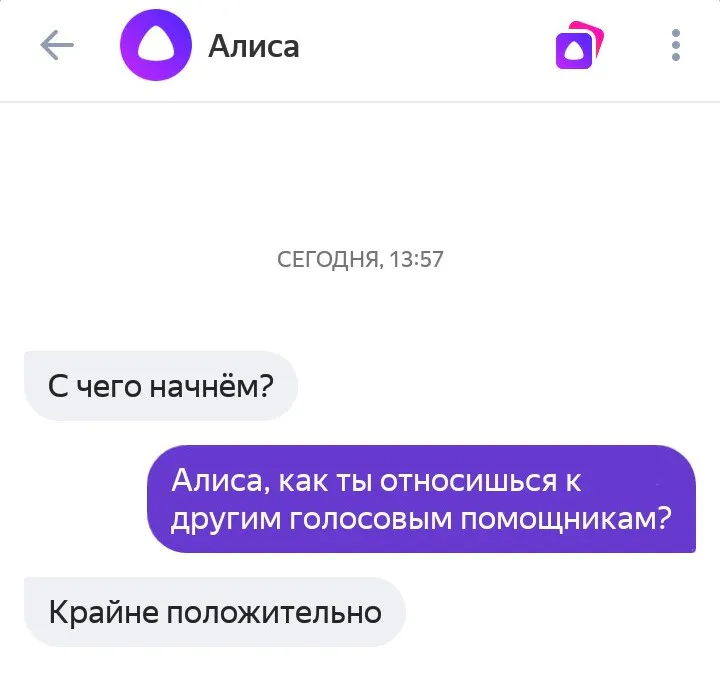Select the "С чего начнём?" message bubble
The height and width of the screenshot is (684, 720).
[x=161, y=386]
